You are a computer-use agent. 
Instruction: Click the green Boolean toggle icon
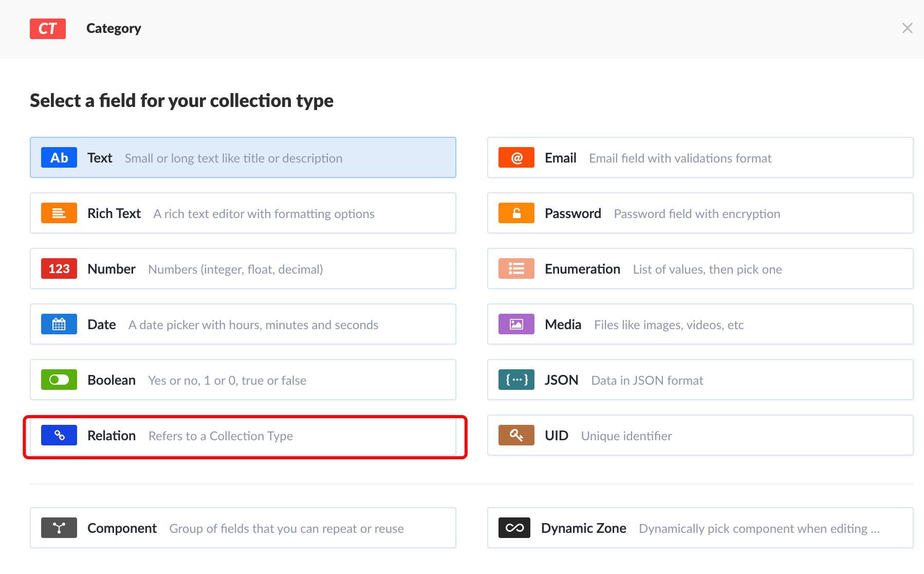(59, 380)
